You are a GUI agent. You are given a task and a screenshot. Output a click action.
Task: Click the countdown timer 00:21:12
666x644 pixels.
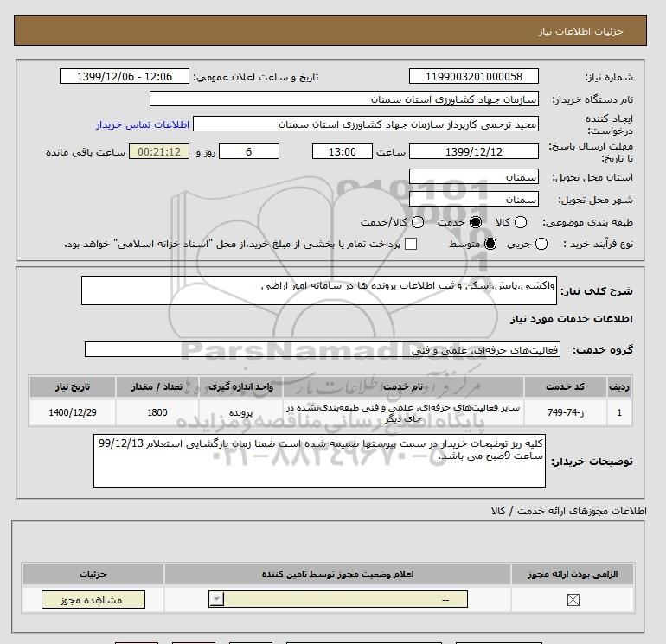pyautogui.click(x=159, y=151)
